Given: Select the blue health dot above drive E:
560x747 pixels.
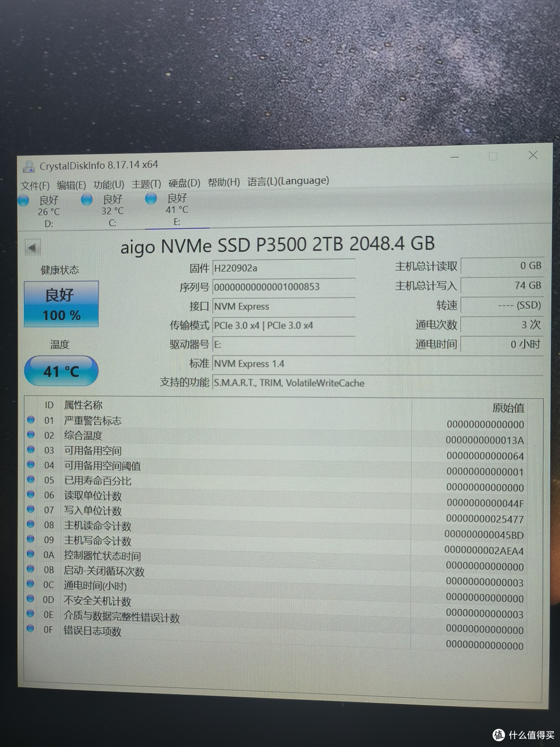Looking at the screenshot, I should pyautogui.click(x=151, y=198).
